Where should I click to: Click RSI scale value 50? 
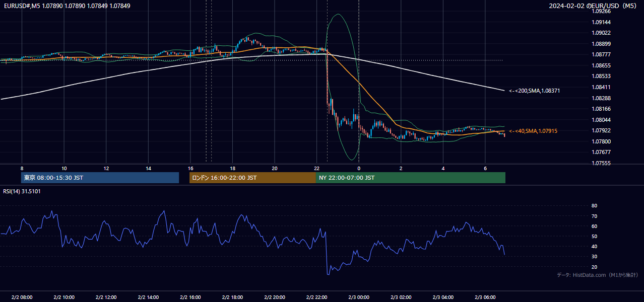pos(594,236)
